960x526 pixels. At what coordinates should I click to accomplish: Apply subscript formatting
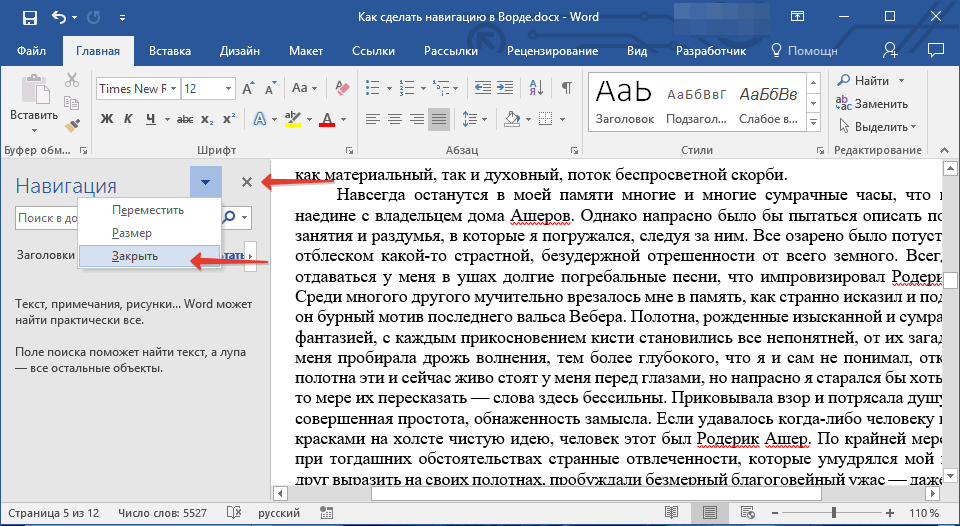(207, 119)
